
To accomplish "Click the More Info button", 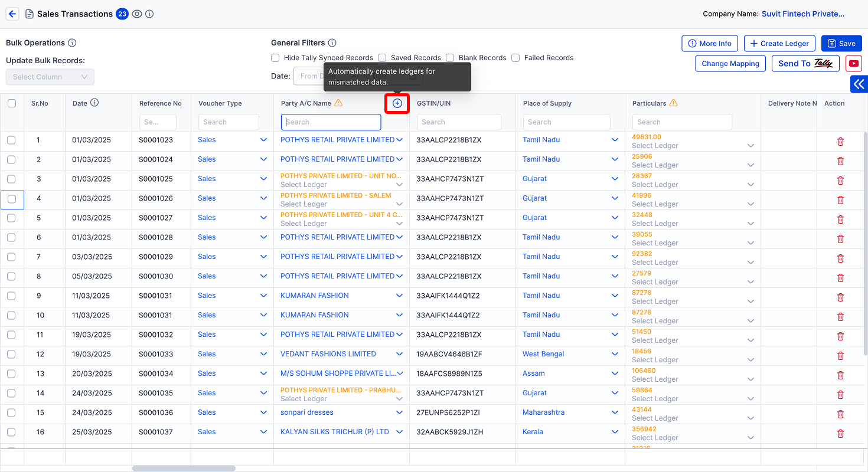I will 709,44.
